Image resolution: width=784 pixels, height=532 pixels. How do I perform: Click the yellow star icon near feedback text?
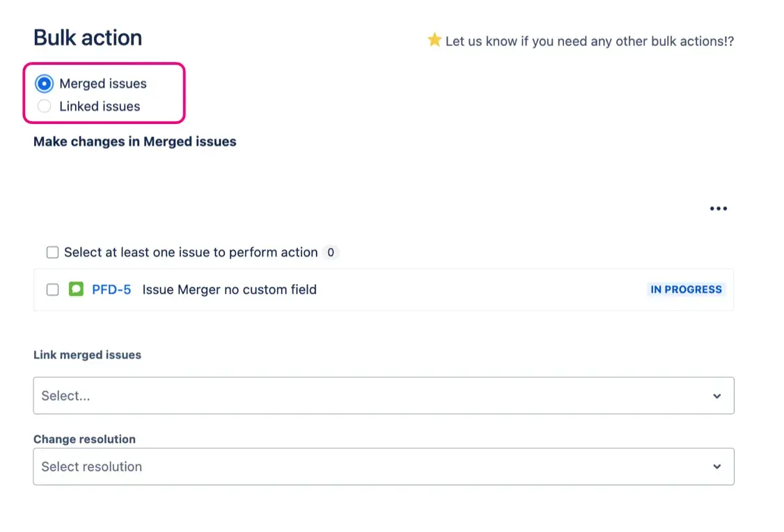pyautogui.click(x=434, y=40)
